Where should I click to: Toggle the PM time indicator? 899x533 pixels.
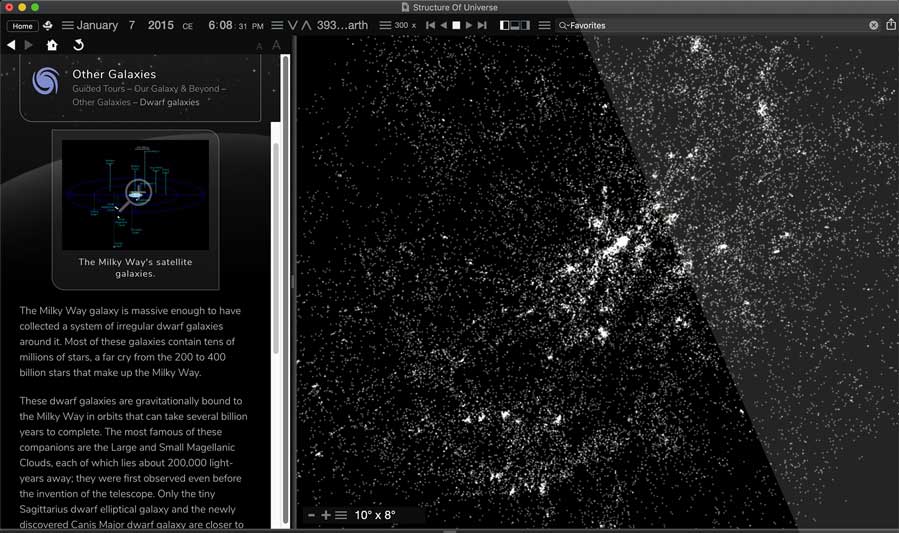click(x=258, y=26)
